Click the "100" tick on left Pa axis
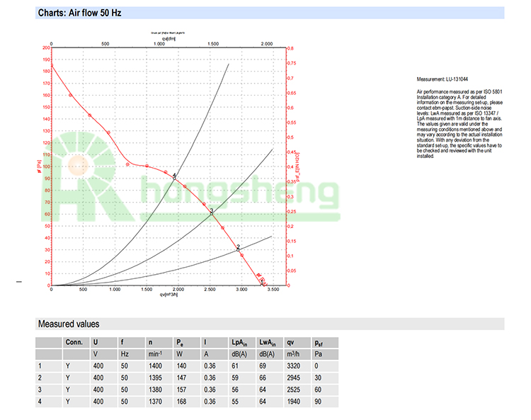 click(46, 166)
